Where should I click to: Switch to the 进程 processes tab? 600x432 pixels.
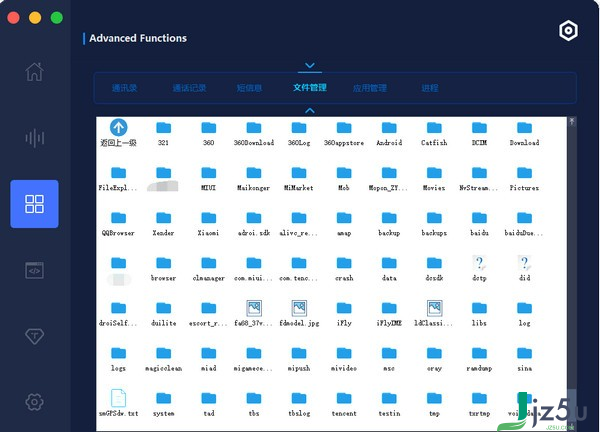430,88
